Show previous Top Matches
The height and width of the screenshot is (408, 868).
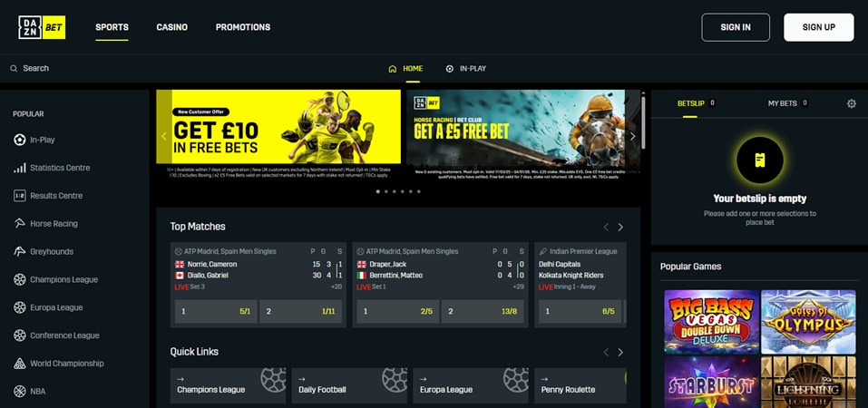606,227
